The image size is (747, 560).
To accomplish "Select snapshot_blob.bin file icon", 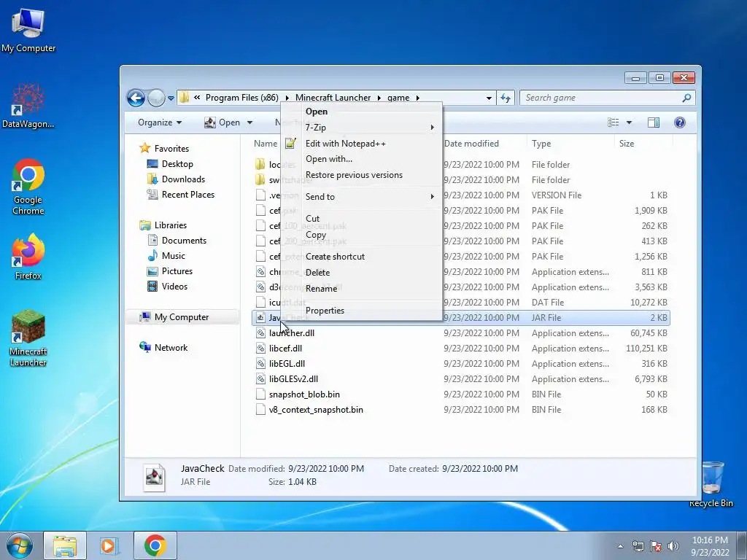I will 260,394.
